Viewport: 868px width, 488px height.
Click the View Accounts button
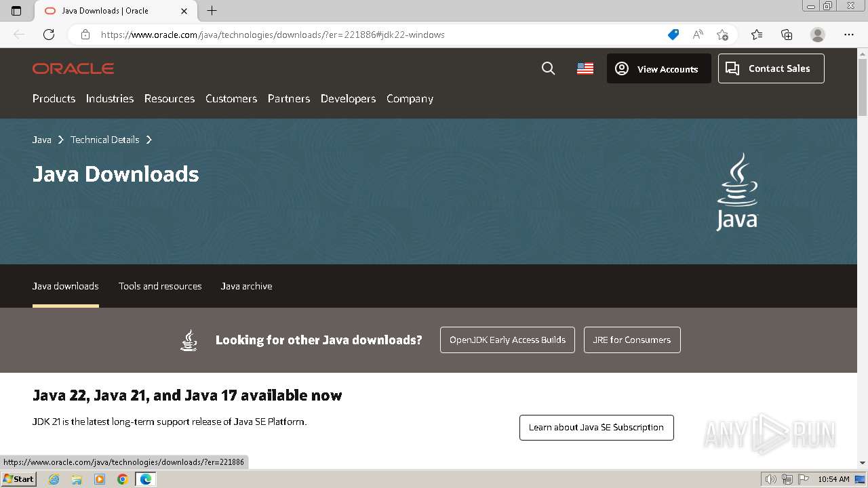(658, 68)
